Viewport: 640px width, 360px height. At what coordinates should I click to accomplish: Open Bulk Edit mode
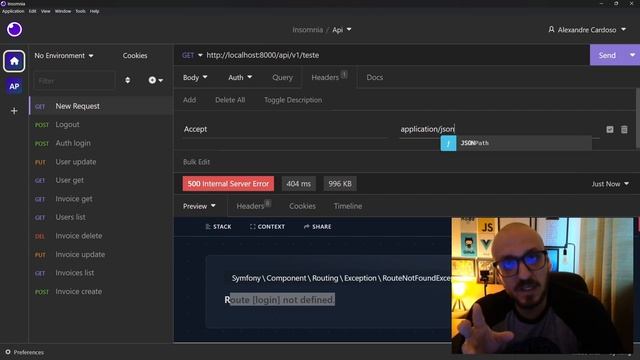pyautogui.click(x=196, y=162)
